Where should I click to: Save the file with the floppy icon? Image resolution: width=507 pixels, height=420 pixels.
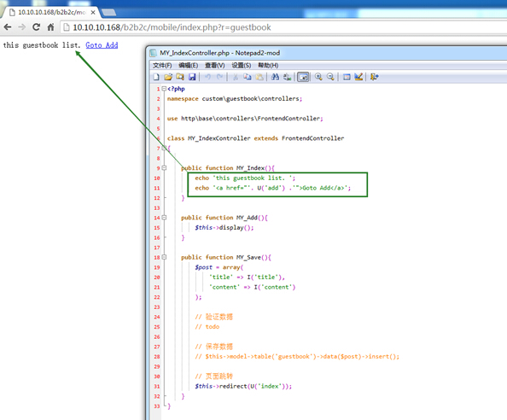[x=192, y=77]
